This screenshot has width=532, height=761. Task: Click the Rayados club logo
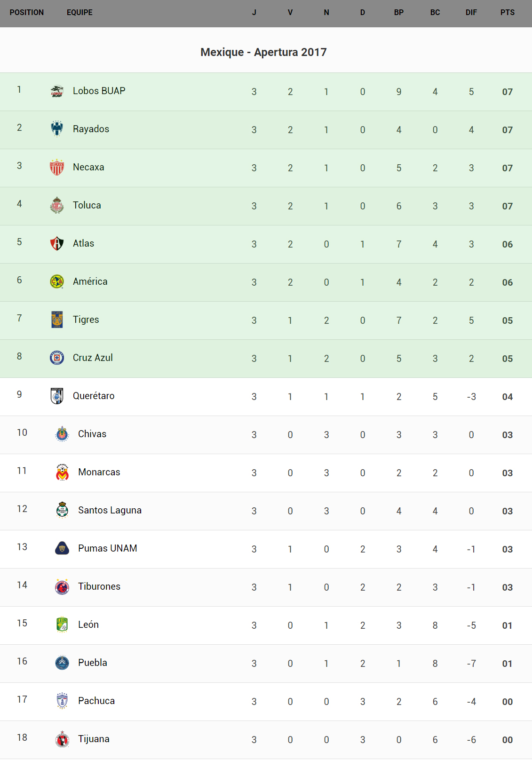click(x=57, y=129)
